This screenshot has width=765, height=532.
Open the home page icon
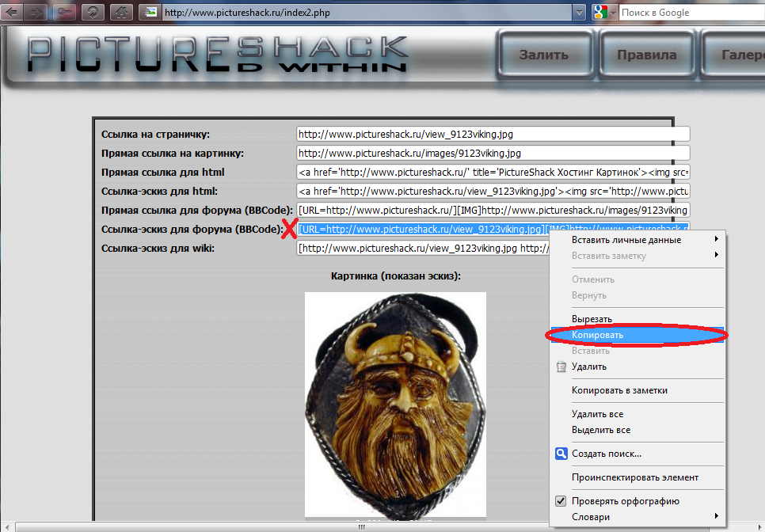point(121,12)
